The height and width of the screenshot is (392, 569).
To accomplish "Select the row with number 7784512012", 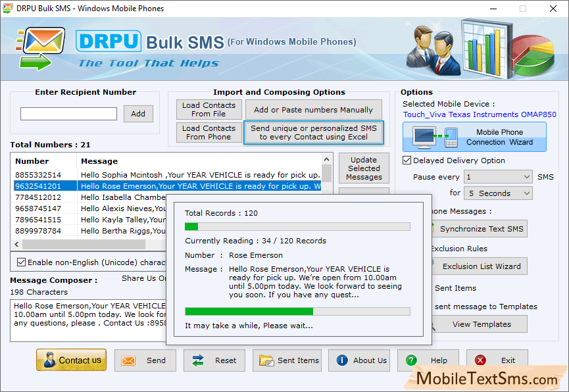I will [90, 197].
